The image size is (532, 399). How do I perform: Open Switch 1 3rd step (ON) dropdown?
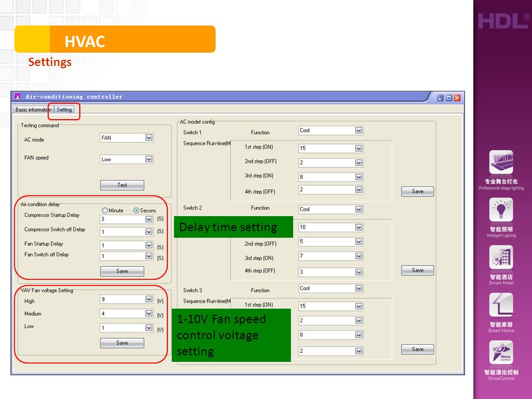click(359, 177)
